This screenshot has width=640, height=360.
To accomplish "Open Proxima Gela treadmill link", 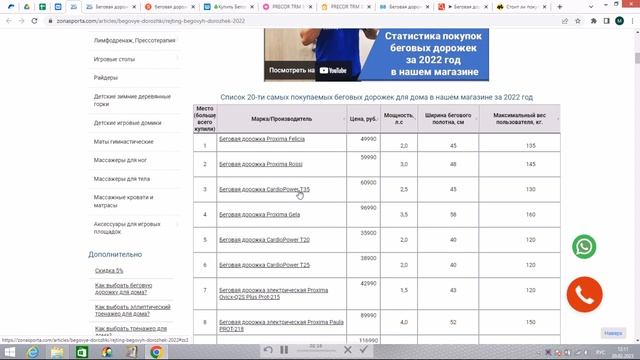I will 259,214.
